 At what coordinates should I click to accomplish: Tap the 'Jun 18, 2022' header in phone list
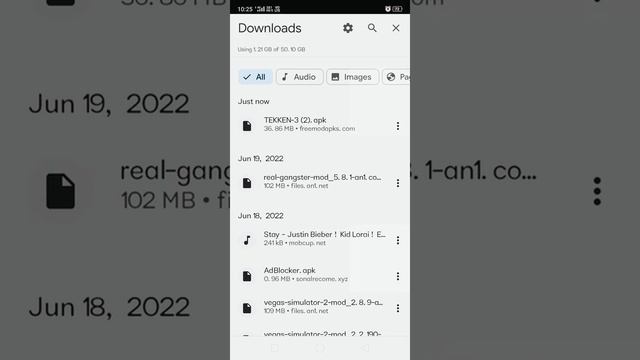(x=260, y=216)
